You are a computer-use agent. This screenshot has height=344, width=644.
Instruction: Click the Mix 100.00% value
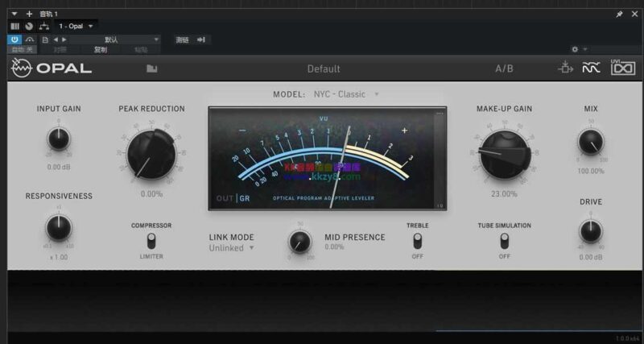(591, 171)
